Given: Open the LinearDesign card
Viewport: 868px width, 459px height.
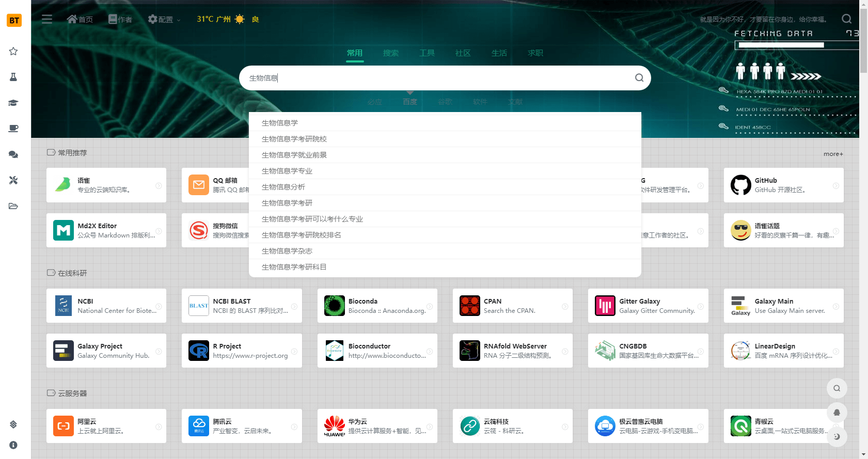Looking at the screenshot, I should (783, 351).
